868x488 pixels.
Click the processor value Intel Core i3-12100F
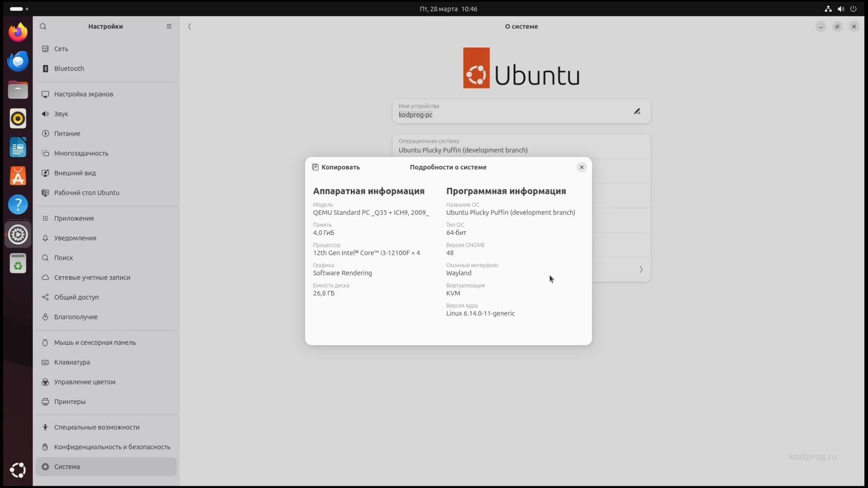tap(367, 253)
